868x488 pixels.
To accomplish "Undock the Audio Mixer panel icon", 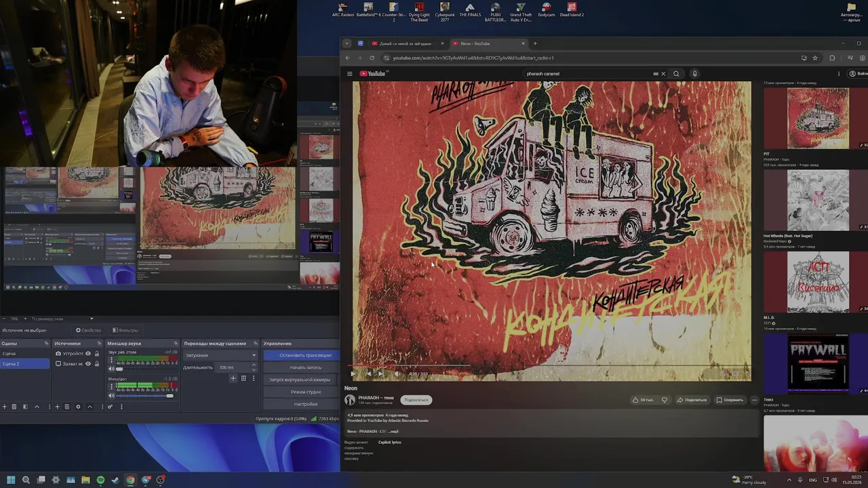I will click(176, 344).
